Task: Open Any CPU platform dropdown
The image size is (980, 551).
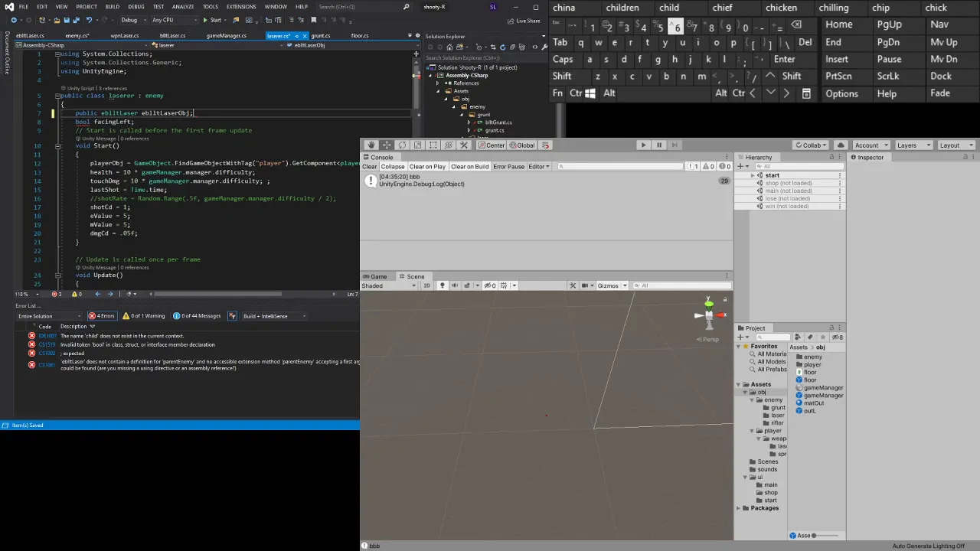Action: point(174,20)
